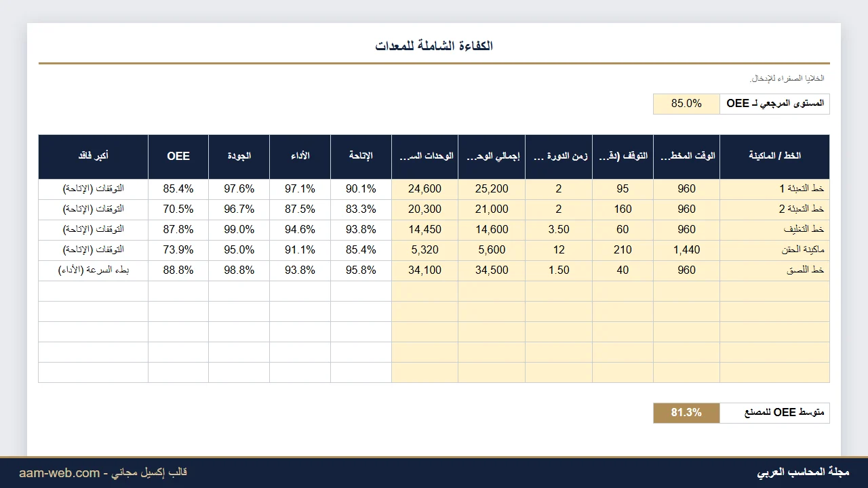868x488 pixels.
Task: Select the downtime cell 95
Action: pos(623,189)
